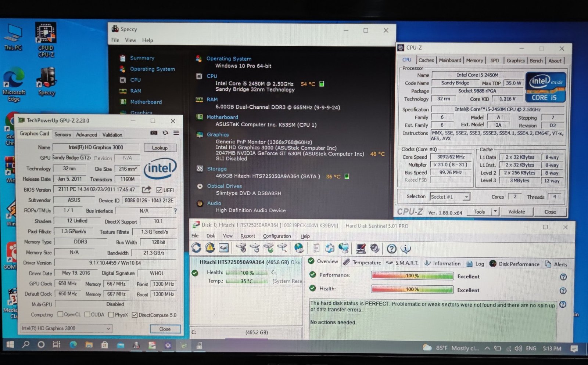Open the Speccy desktop shortcut
The width and height of the screenshot is (588, 365).
(46, 82)
